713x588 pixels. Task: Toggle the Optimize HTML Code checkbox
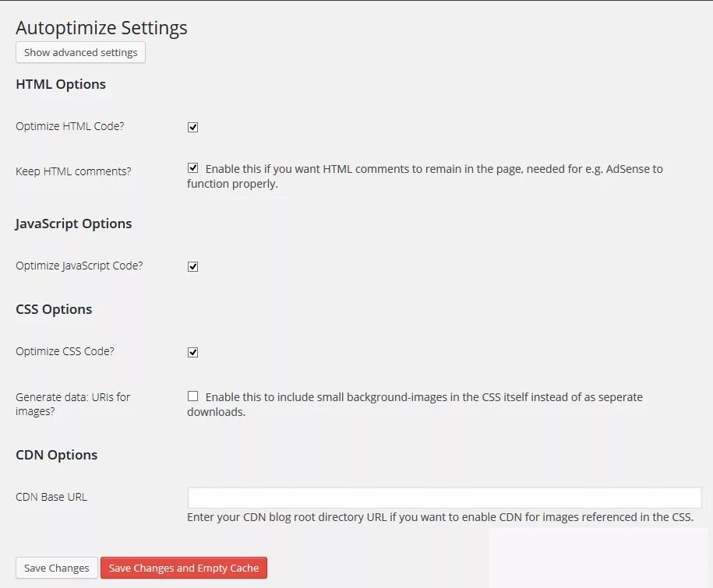click(192, 127)
